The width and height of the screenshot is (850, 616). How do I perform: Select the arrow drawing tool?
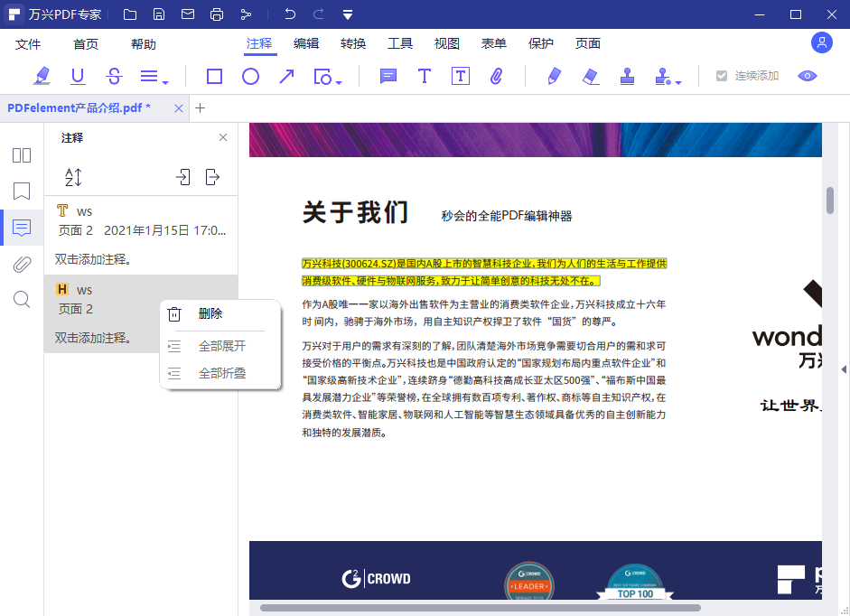pyautogui.click(x=286, y=76)
